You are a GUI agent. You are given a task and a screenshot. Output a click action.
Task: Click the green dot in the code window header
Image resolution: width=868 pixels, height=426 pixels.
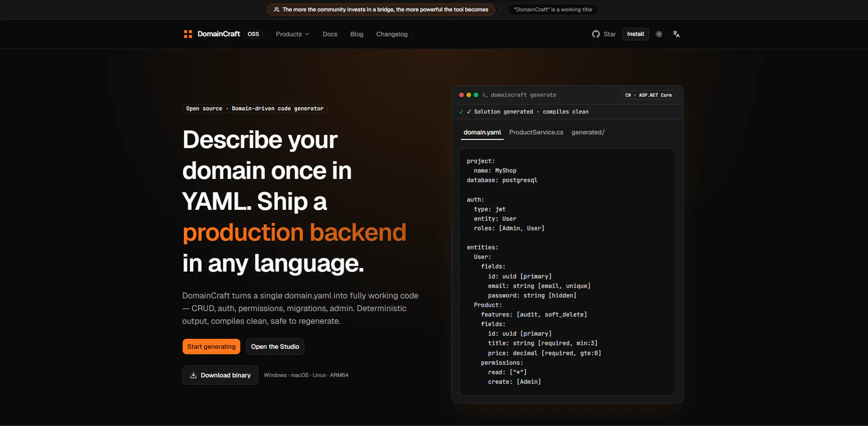click(476, 95)
